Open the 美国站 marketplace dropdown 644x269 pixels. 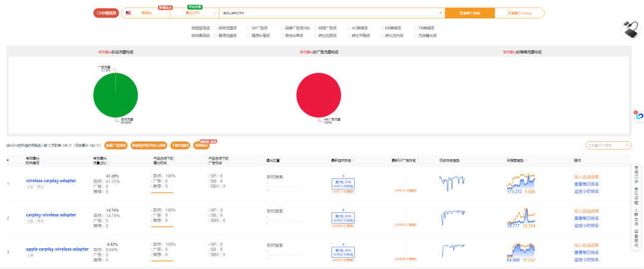point(147,13)
